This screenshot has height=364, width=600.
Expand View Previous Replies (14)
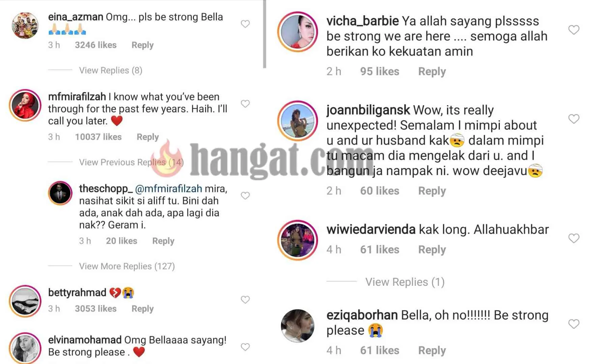[132, 162]
